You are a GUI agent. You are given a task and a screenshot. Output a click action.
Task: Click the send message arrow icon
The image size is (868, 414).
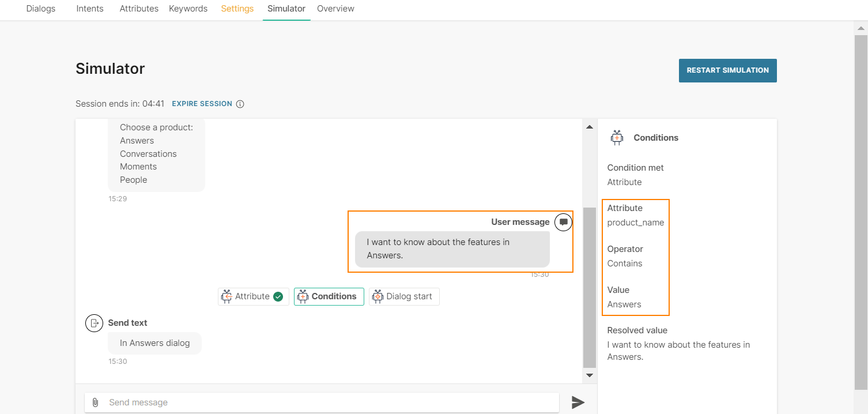[x=578, y=402]
